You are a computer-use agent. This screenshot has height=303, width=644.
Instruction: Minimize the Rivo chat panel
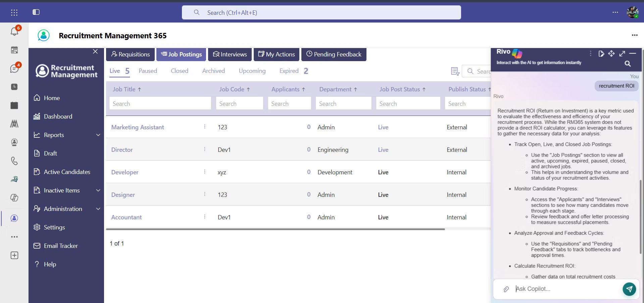click(633, 53)
